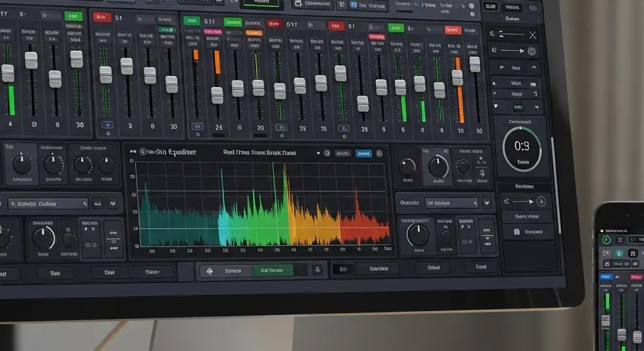Click the fader handle above value 10
Screen dimensions: 644x351
click(475, 65)
